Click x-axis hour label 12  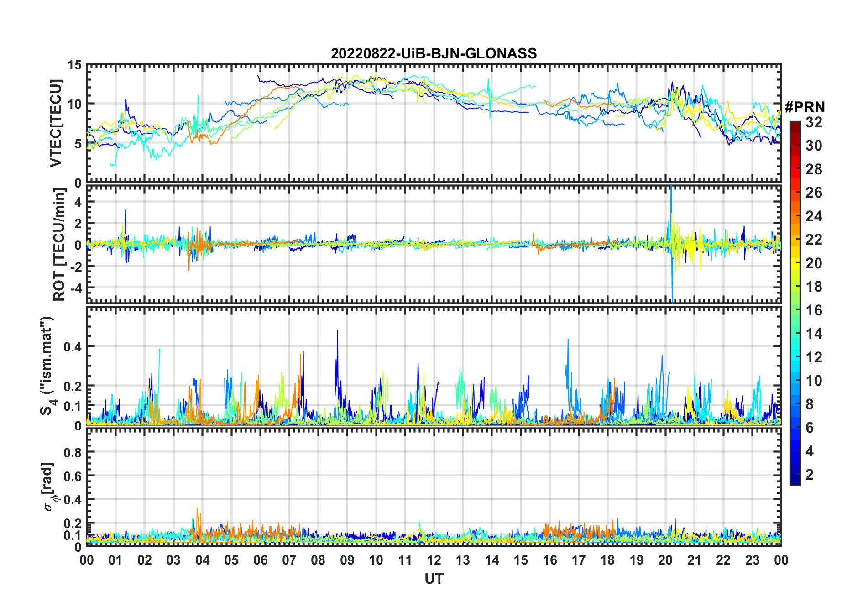click(434, 560)
